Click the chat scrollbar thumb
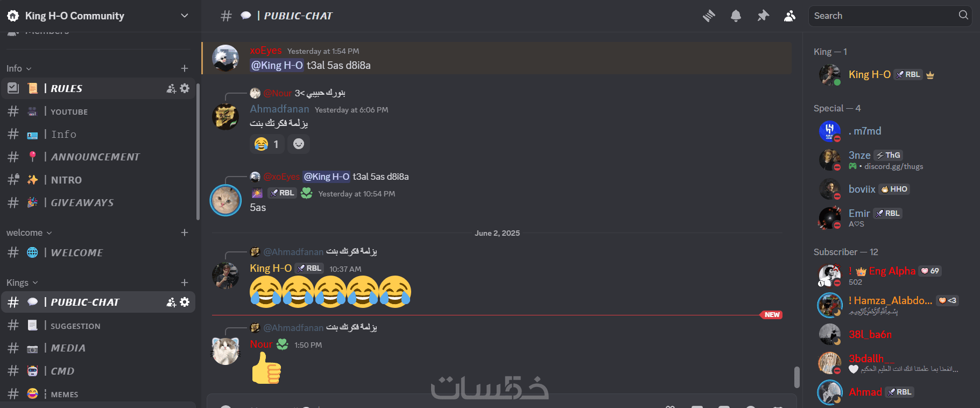This screenshot has height=408, width=980. (x=797, y=377)
